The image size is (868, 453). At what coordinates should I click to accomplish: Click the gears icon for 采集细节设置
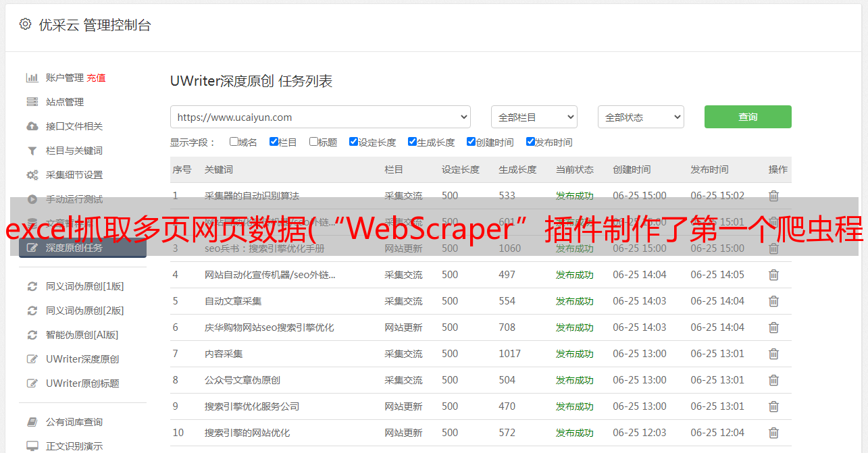(32, 175)
